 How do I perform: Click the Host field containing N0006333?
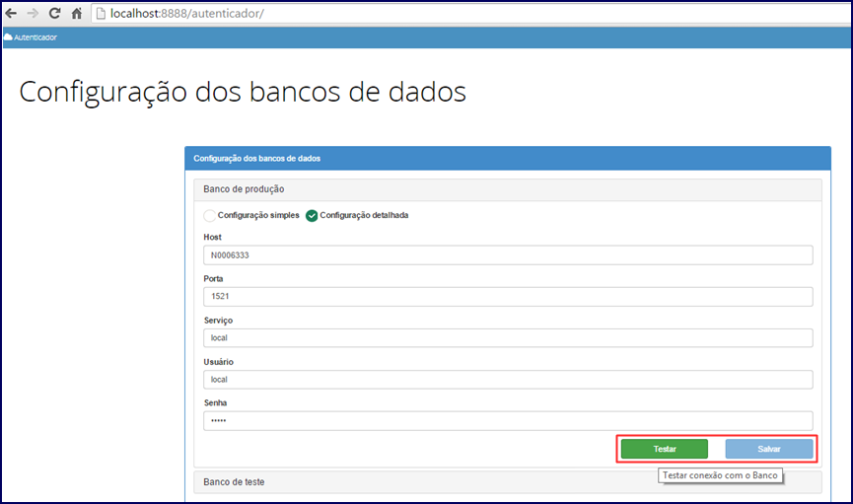[508, 255]
